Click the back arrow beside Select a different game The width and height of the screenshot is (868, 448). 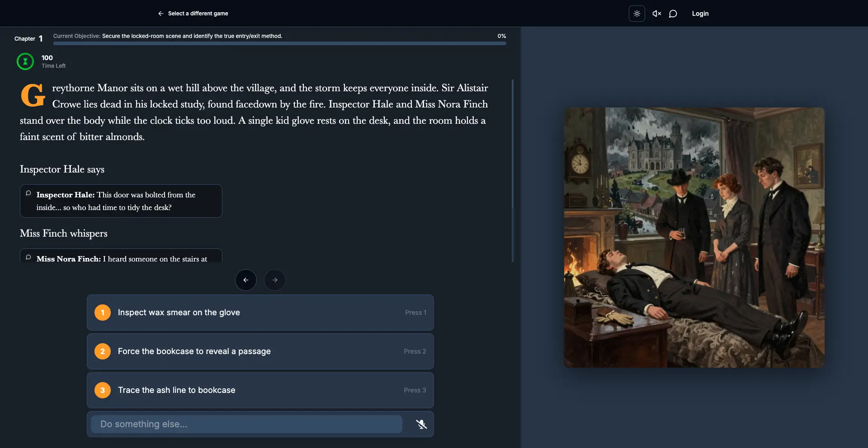coord(161,14)
